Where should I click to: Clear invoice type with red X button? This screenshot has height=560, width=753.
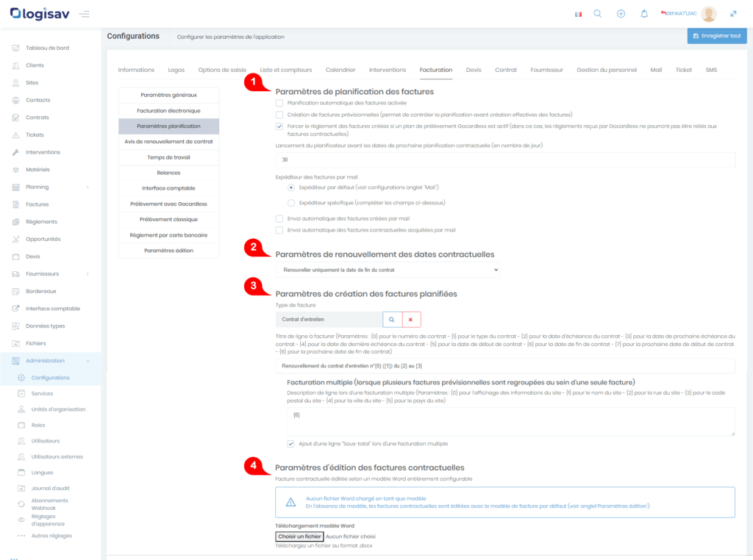(x=410, y=320)
